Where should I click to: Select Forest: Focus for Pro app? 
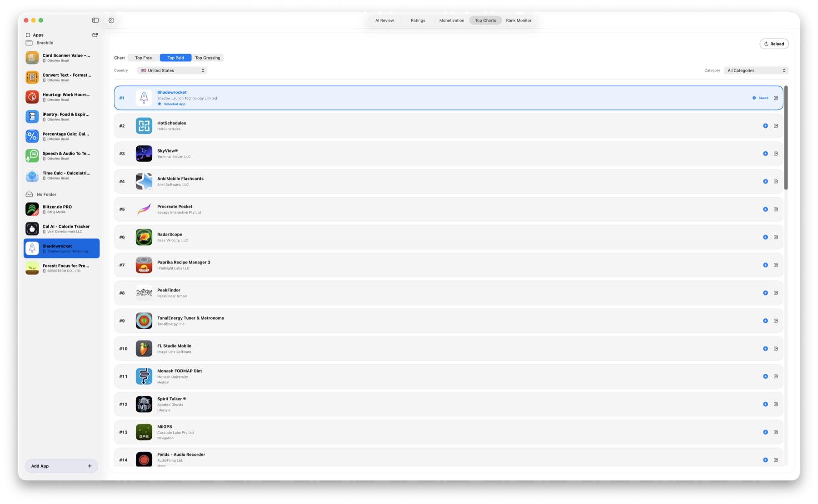61,268
